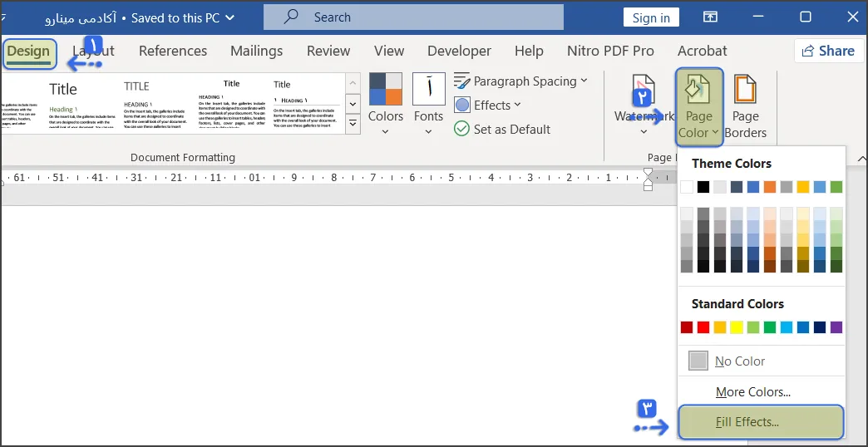Select the uppercase TITLE style set
This screenshot has height=447, width=868.
click(x=155, y=104)
